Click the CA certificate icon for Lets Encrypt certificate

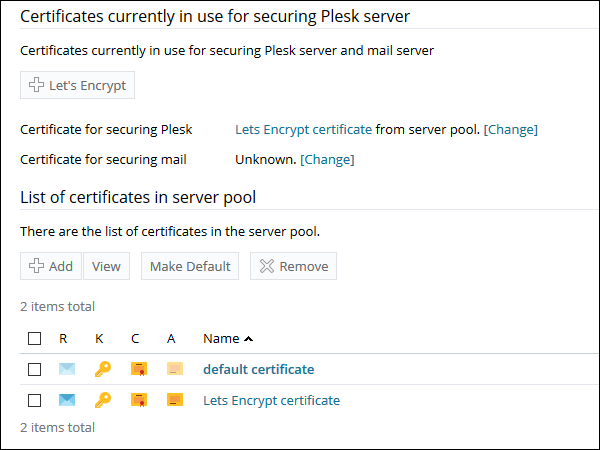[175, 401]
